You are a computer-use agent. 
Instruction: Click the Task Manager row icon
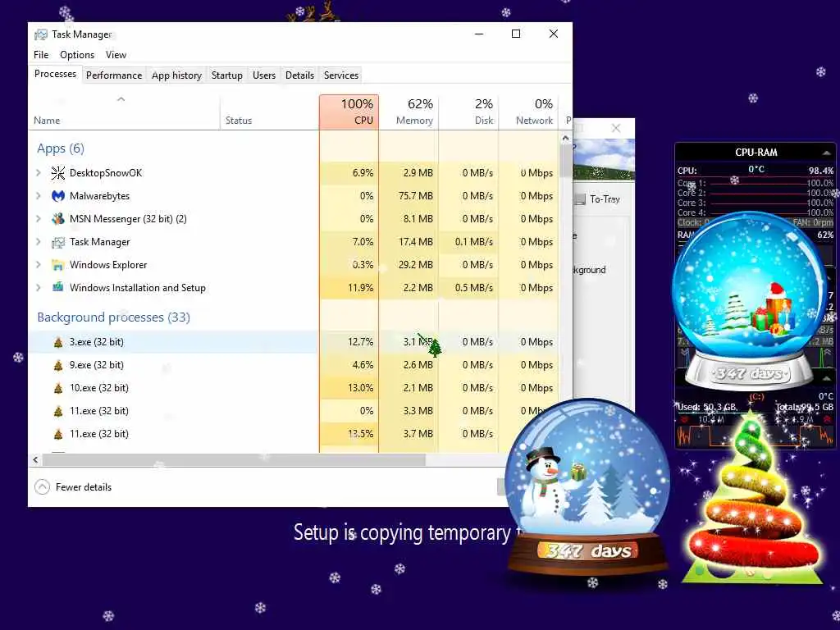click(58, 242)
